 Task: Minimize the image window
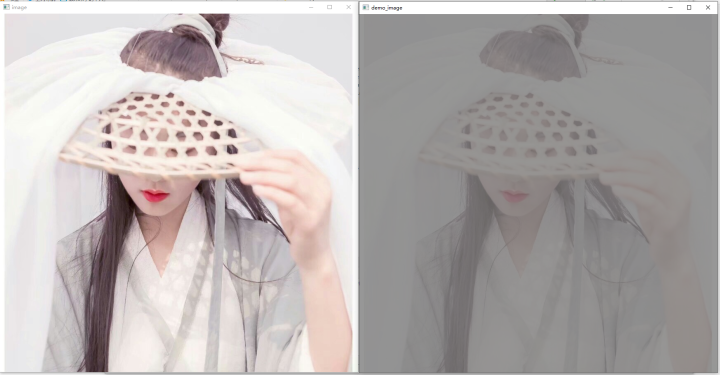[x=311, y=7]
